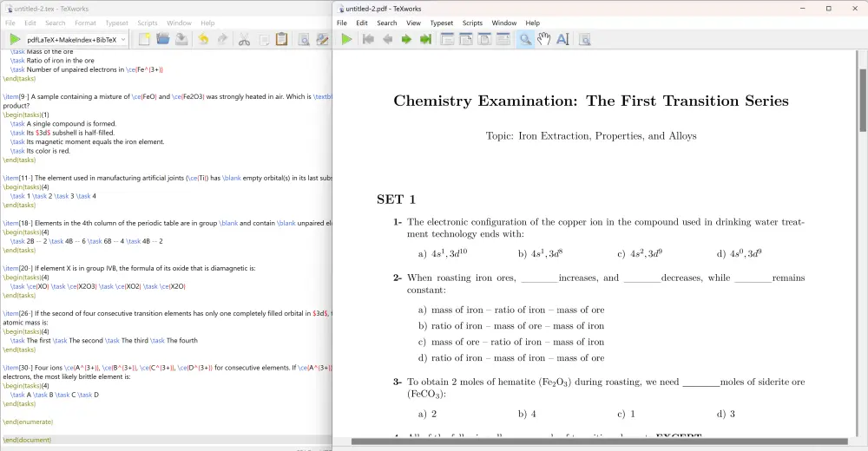Click the Fit to Content Width icon in the PDF toolbar
This screenshot has width=868, height=451.
(503, 39)
